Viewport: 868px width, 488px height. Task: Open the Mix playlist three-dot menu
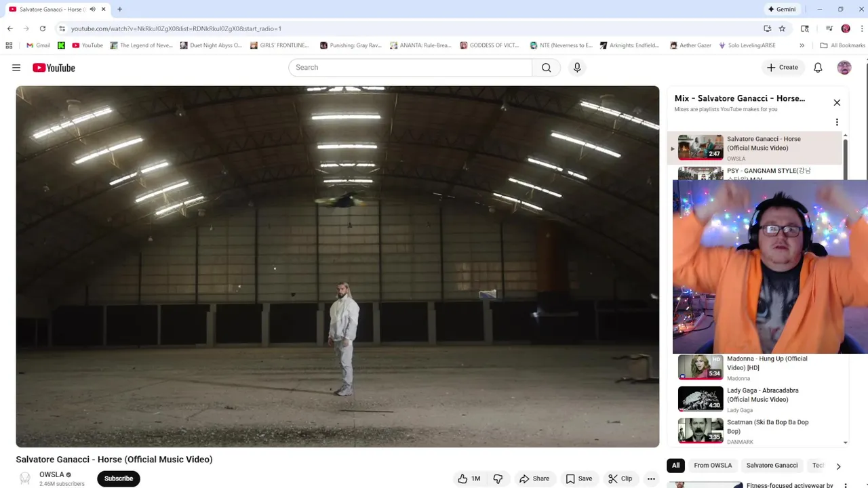point(837,122)
